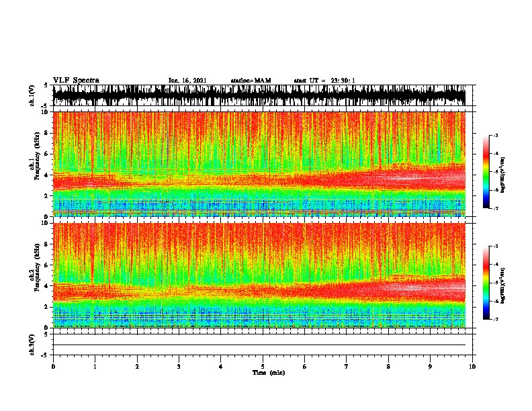The height and width of the screenshot is (411, 532).
Task: Click the "-7" label on ch.2 color scale
Action: coord(496,319)
